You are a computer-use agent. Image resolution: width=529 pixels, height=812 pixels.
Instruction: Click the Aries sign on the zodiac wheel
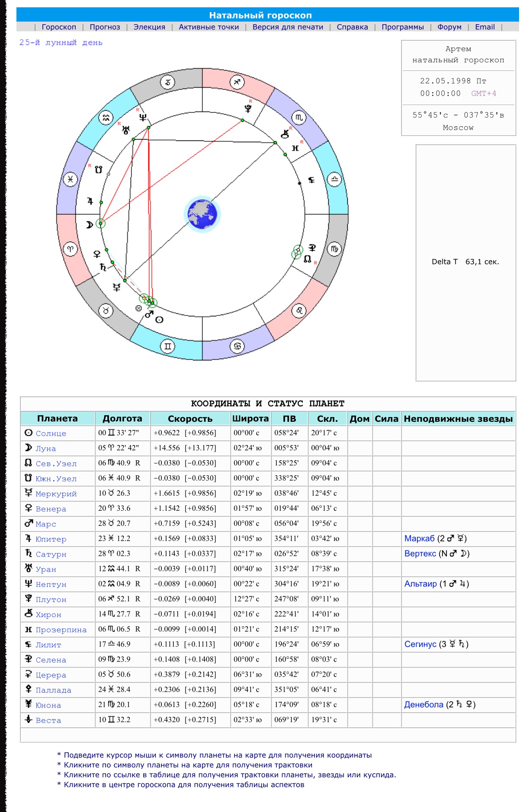coord(71,249)
